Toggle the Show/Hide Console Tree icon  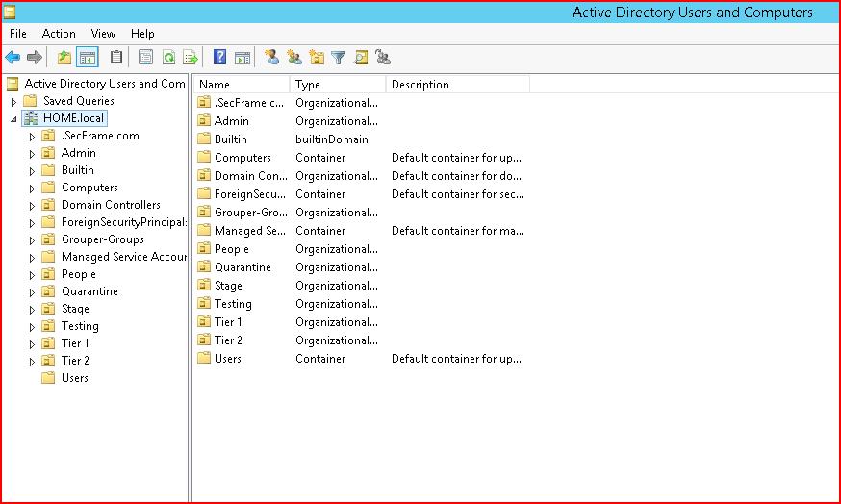coord(88,57)
